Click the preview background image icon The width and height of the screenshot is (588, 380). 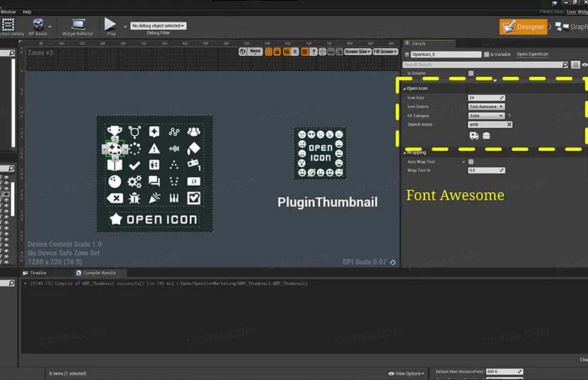click(331, 51)
